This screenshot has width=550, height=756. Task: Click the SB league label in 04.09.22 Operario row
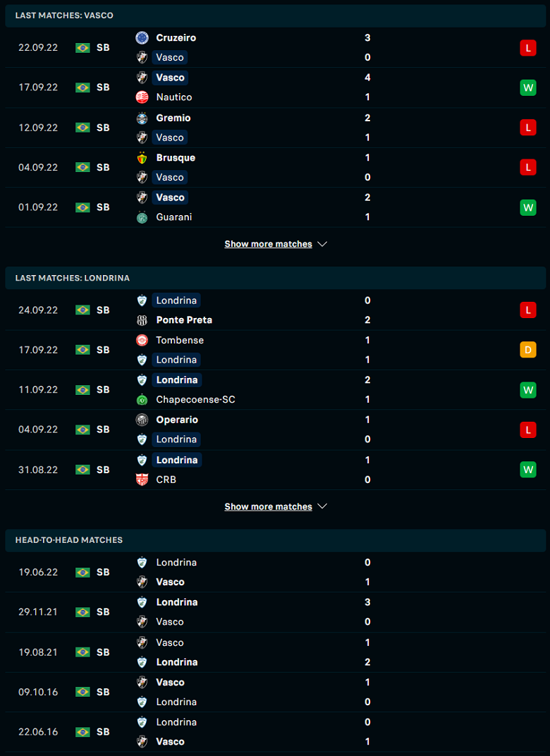[103, 429]
